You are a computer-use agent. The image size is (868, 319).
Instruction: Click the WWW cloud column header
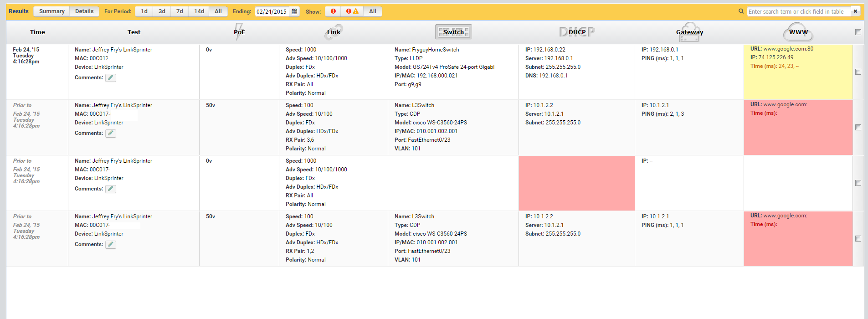pyautogui.click(x=798, y=32)
